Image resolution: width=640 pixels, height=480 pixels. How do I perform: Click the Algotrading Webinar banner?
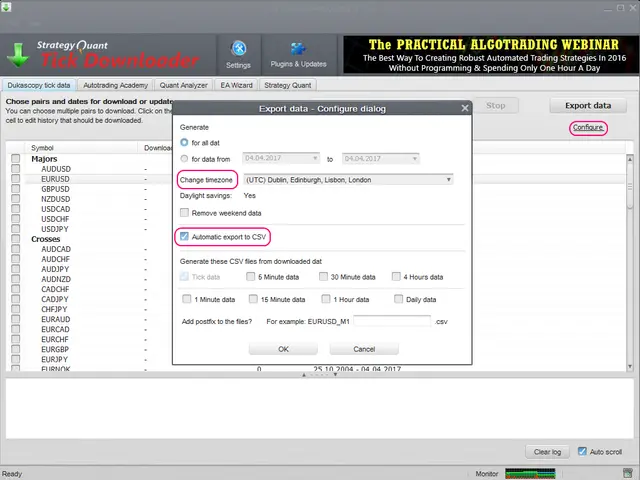(491, 55)
